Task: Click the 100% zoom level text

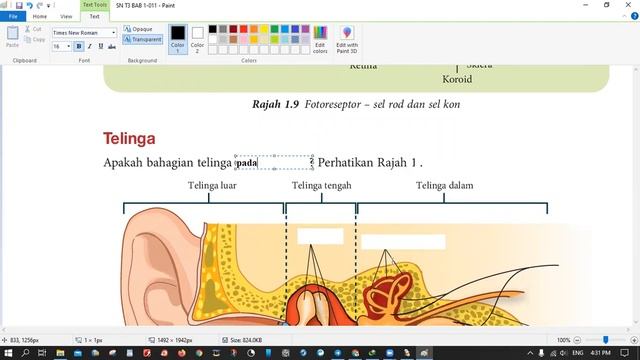Action: 563,340
